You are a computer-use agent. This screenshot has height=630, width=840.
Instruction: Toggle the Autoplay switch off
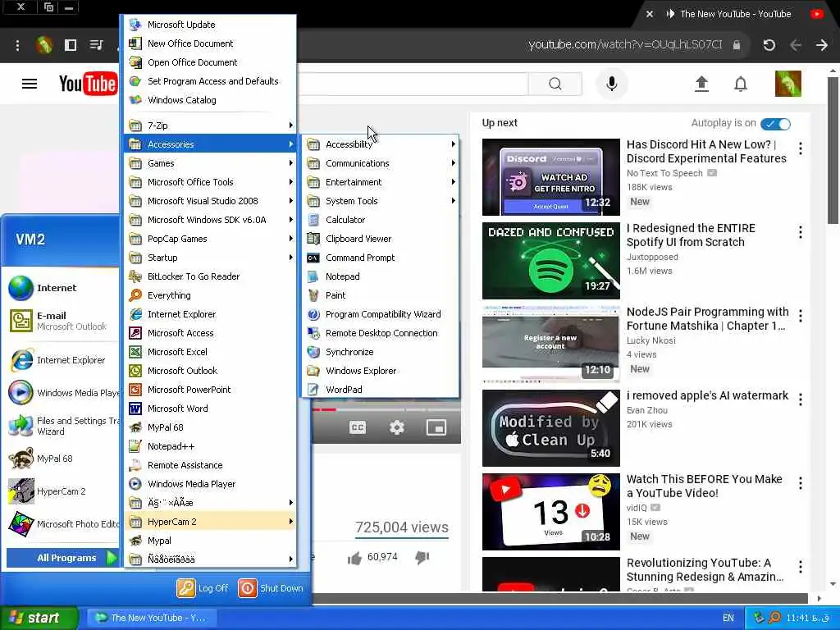coord(776,124)
